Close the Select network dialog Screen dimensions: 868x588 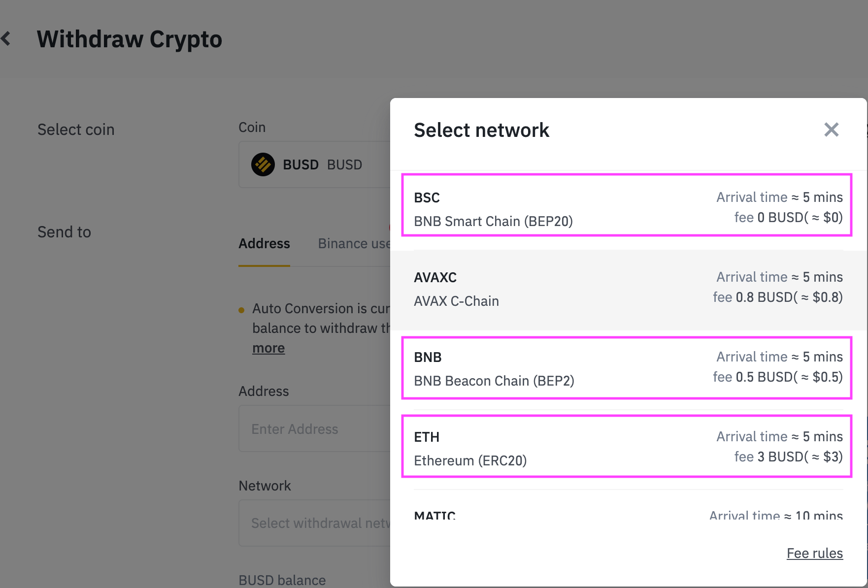coord(831,130)
